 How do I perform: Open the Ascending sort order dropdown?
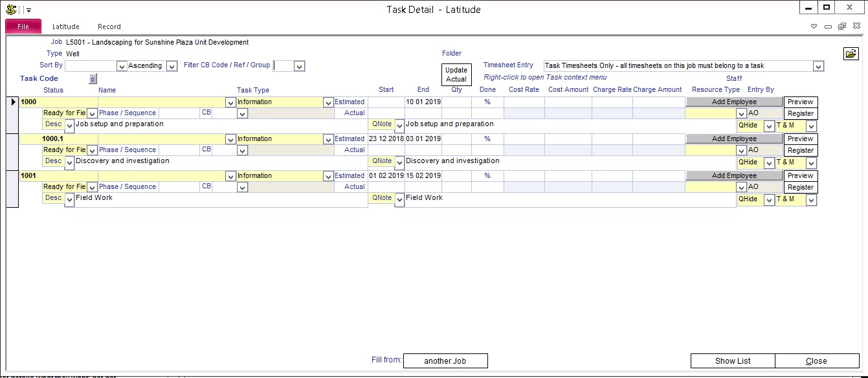(172, 66)
